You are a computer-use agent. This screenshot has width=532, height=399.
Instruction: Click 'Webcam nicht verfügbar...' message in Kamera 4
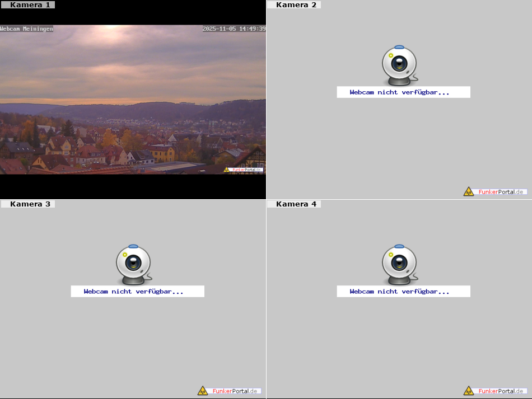(399, 292)
